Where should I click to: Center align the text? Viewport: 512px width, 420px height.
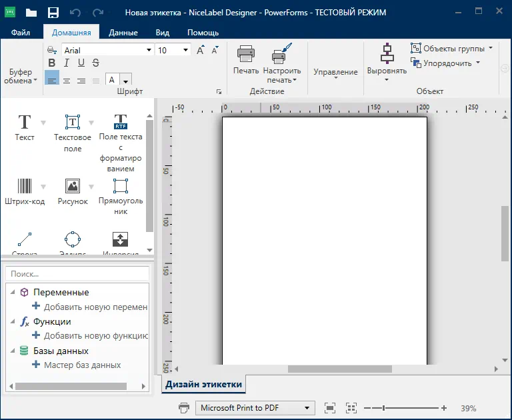pyautogui.click(x=67, y=81)
